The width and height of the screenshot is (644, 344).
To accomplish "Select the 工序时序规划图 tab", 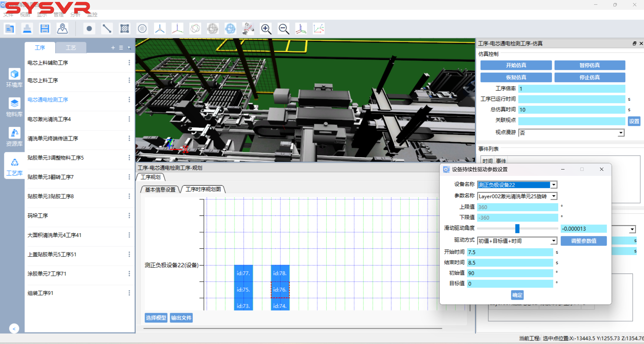I will (203, 189).
